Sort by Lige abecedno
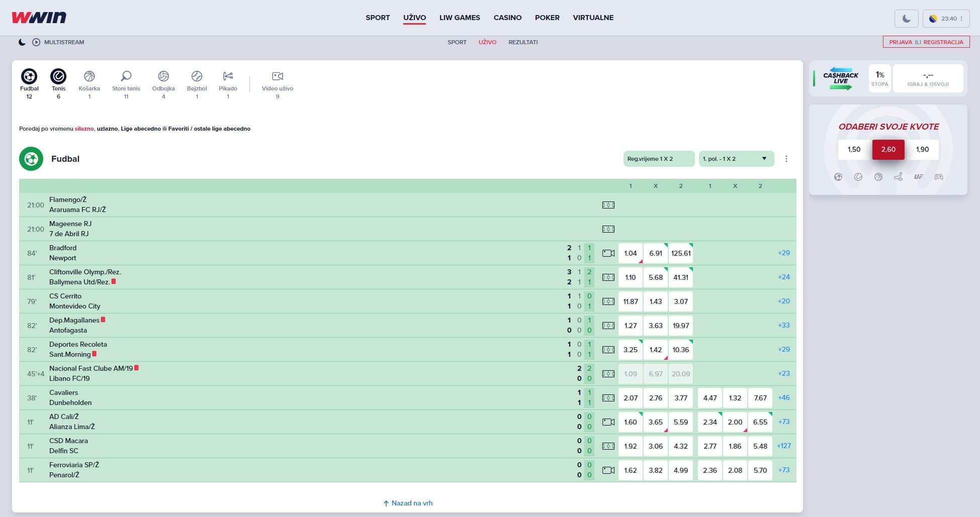 tap(141, 129)
